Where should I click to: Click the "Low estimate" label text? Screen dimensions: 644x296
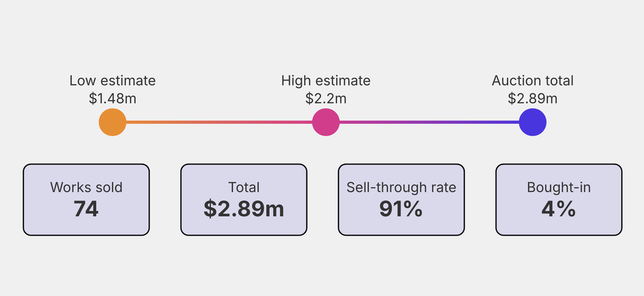(113, 81)
